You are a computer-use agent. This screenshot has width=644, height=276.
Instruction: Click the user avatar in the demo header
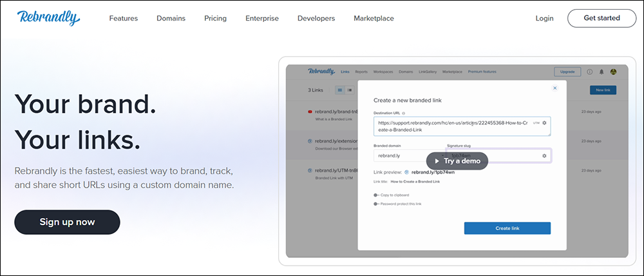613,72
